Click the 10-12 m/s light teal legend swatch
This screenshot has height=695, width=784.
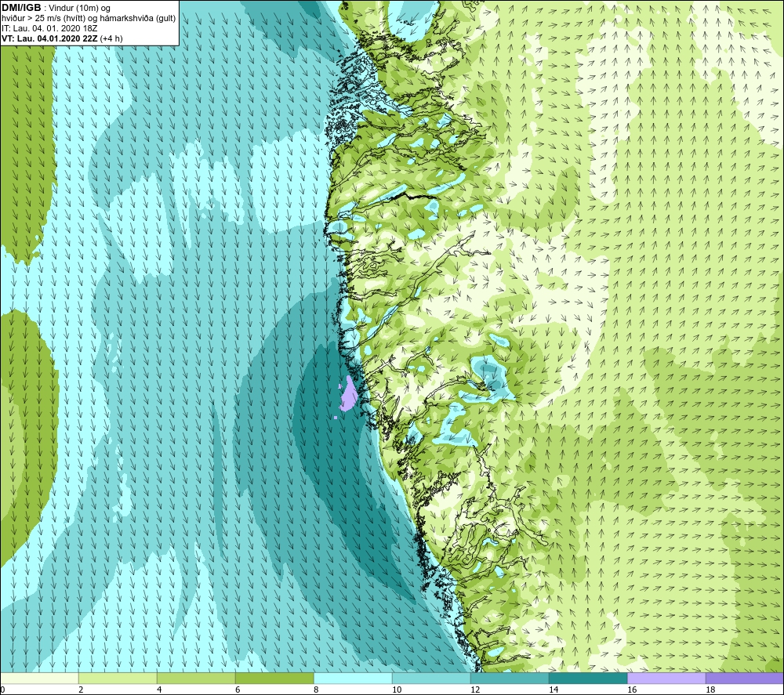click(431, 678)
